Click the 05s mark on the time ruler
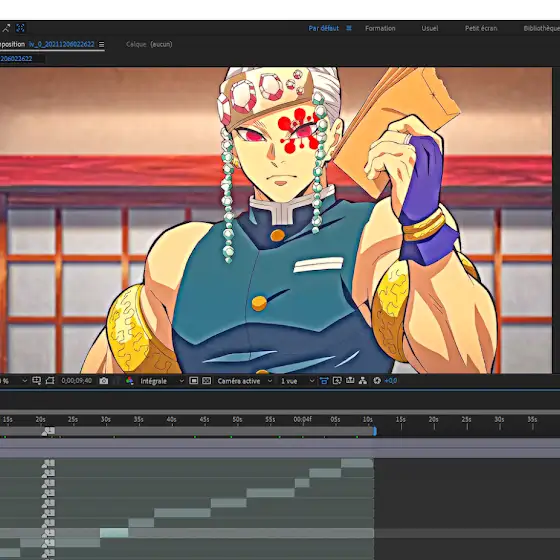 [335, 419]
